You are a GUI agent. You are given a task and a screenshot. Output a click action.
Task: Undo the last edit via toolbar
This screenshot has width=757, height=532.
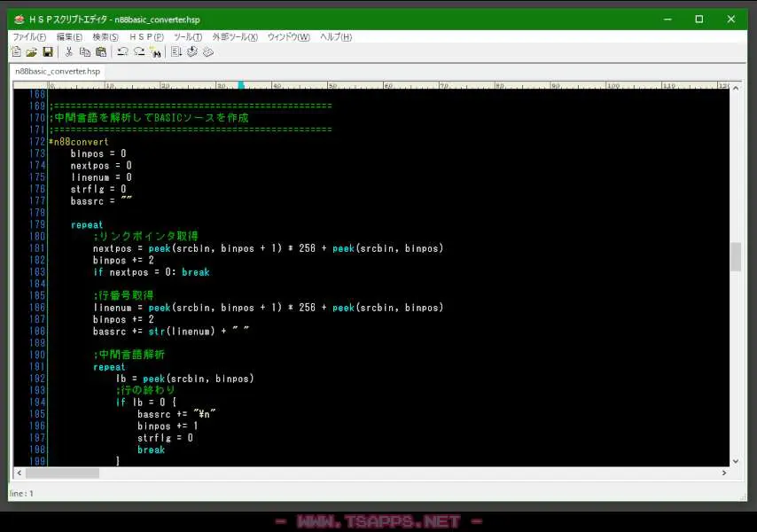click(x=122, y=52)
